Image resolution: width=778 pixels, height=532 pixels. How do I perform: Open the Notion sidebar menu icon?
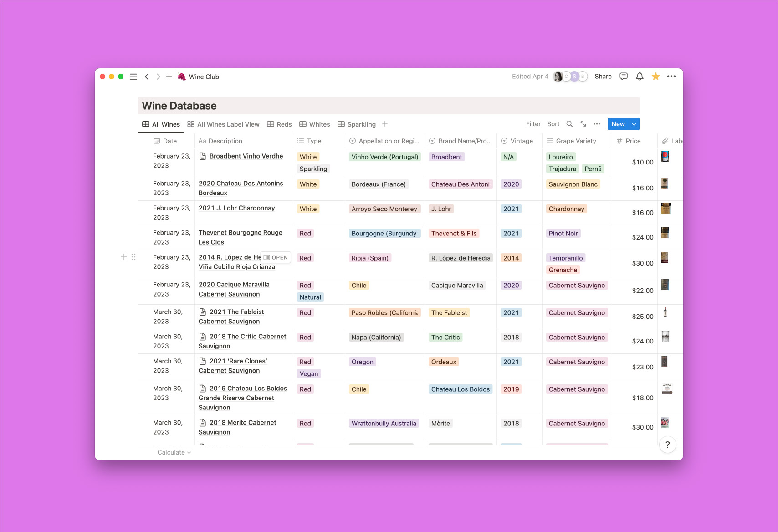click(x=133, y=77)
